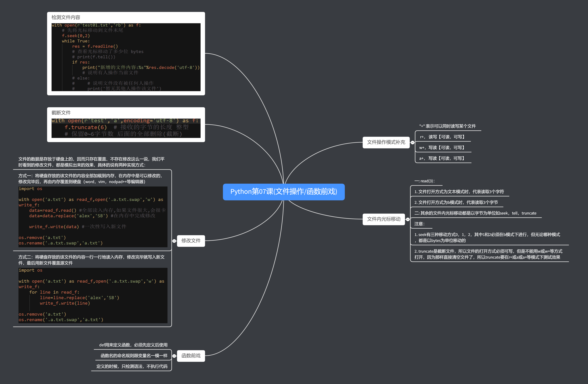Select the 检测文件内容 code card
The height and width of the screenshot is (384, 588).
coord(126,54)
